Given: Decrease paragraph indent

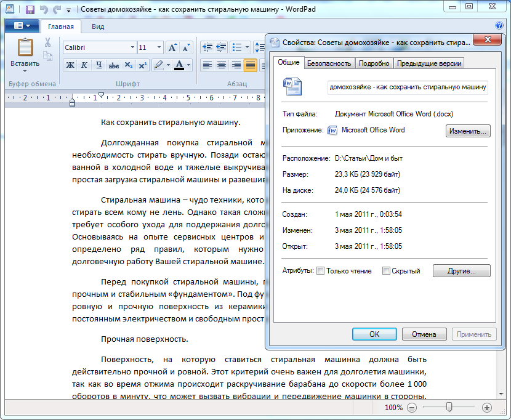Looking at the screenshot, I should click(207, 47).
